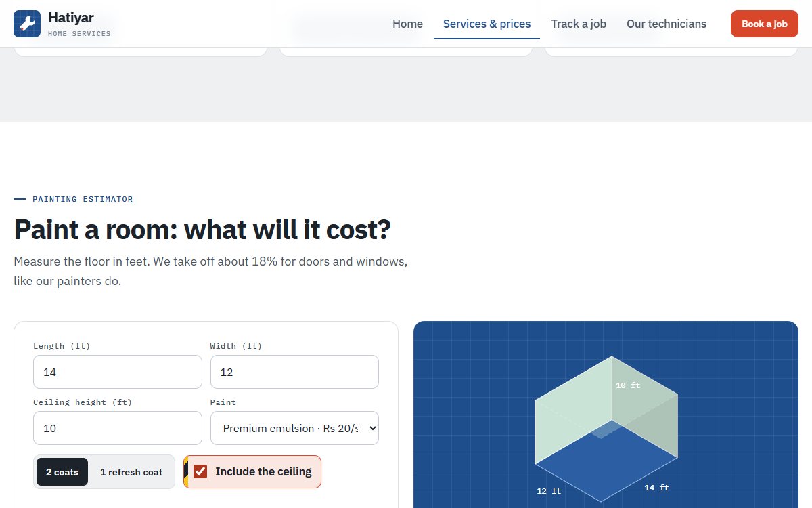Click the Hatiyar brand name
Screen dimensions: 812x508
(x=71, y=18)
